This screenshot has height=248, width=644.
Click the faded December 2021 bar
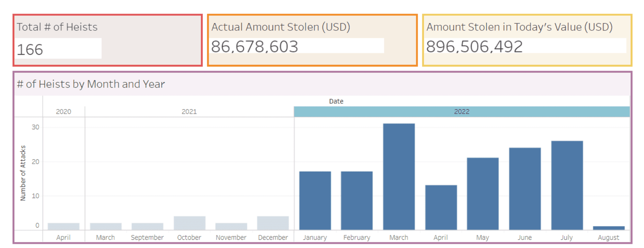point(273,223)
